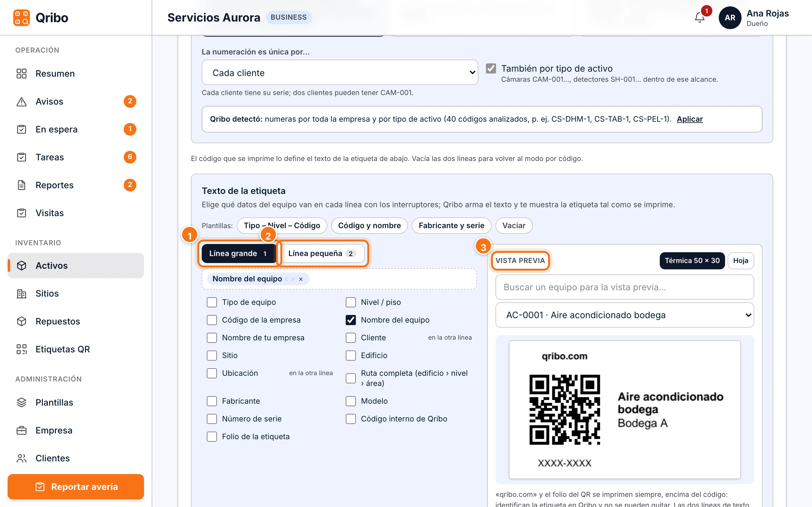Screen dimensions: 812x507
Task: Toggle También por tipo de activo
Action: click(x=491, y=68)
